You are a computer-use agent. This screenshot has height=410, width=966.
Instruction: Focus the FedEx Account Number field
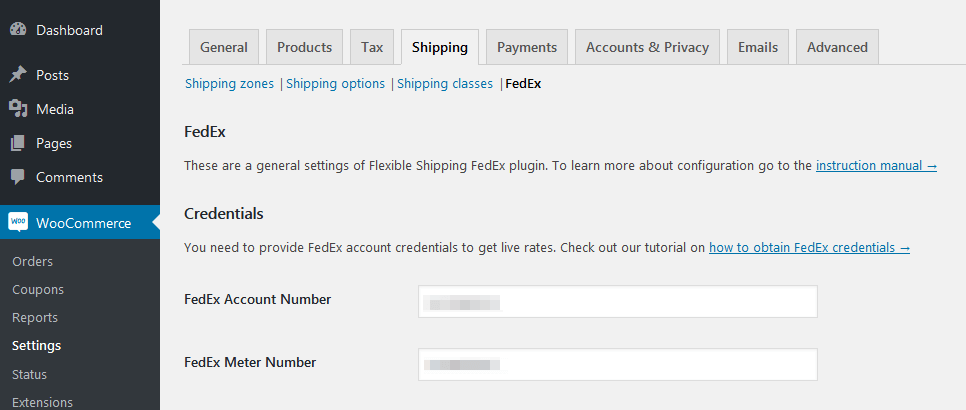point(618,302)
